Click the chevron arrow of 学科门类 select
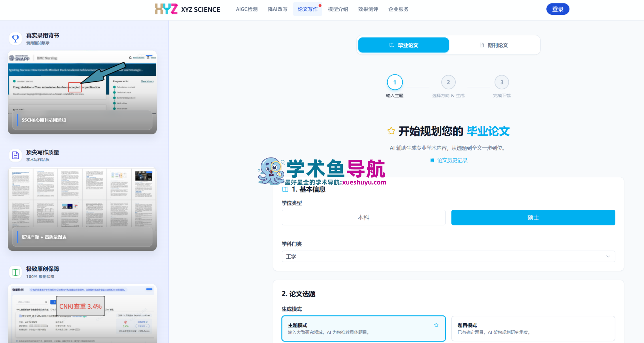This screenshot has width=644, height=343. tap(608, 256)
